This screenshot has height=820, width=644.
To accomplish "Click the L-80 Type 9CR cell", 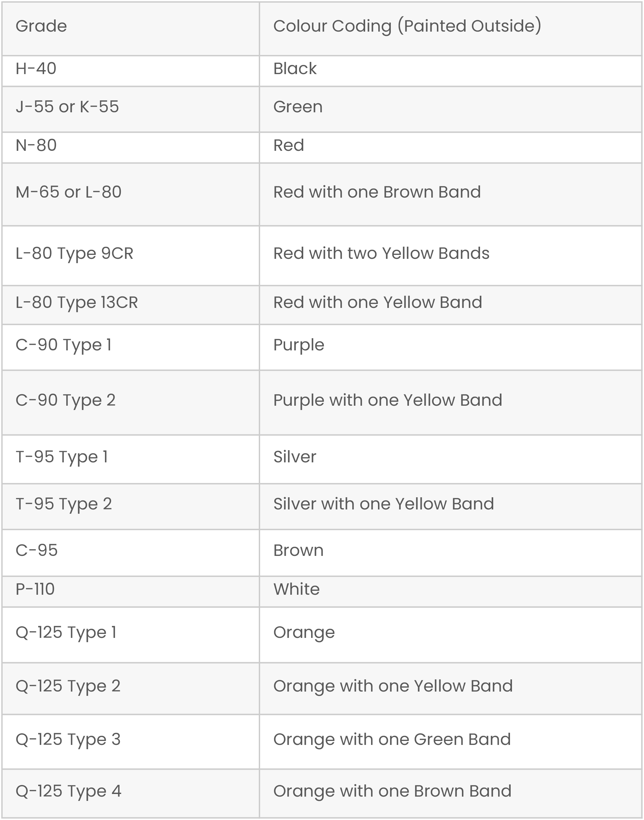I will [74, 254].
